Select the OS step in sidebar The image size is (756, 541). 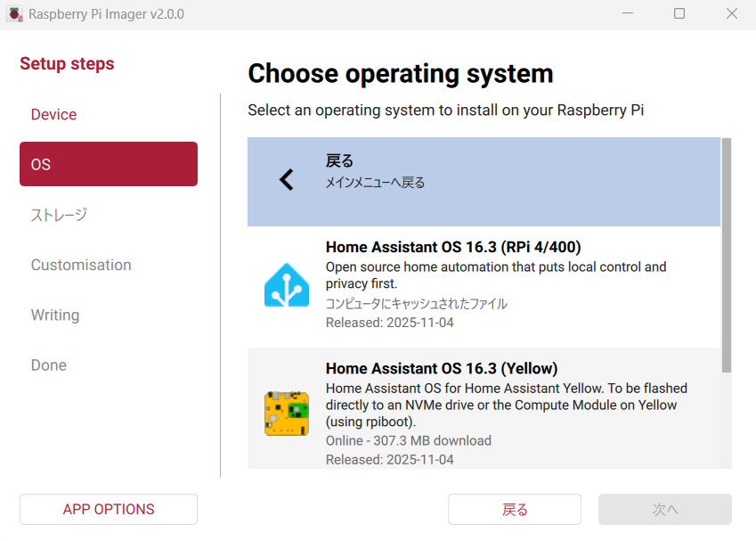pos(109,164)
